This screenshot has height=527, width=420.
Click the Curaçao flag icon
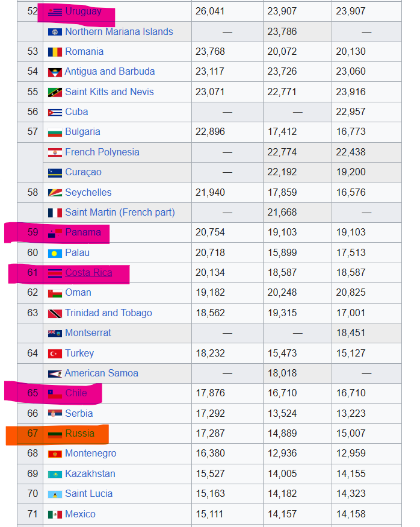point(55,173)
